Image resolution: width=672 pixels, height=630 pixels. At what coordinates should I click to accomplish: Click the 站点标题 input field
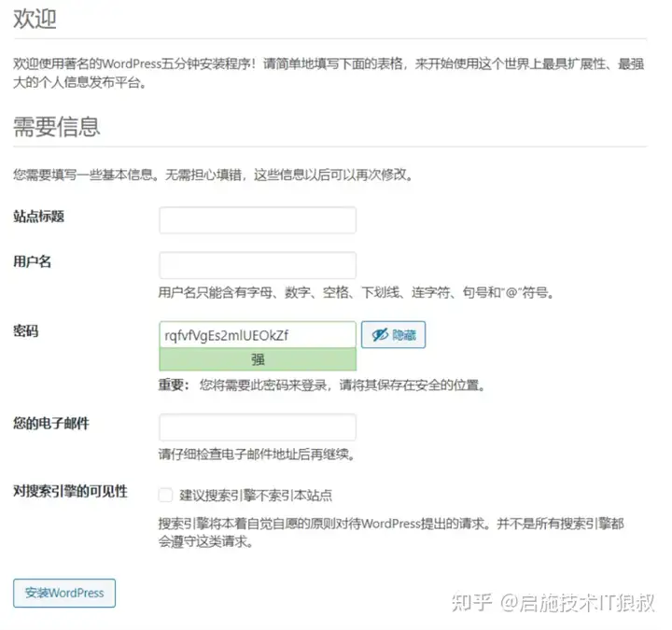(258, 220)
